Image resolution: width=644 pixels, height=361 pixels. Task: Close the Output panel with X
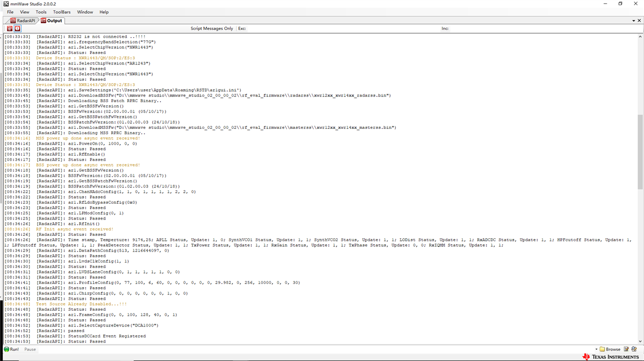click(x=639, y=20)
